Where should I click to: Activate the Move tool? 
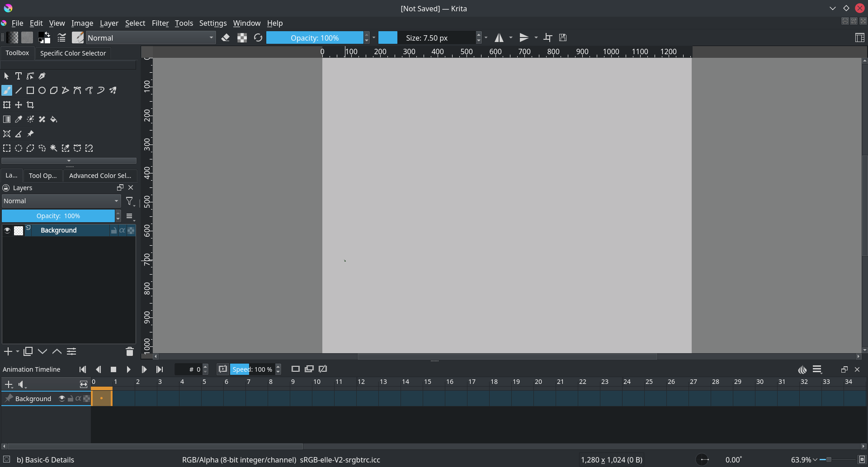[x=18, y=104]
